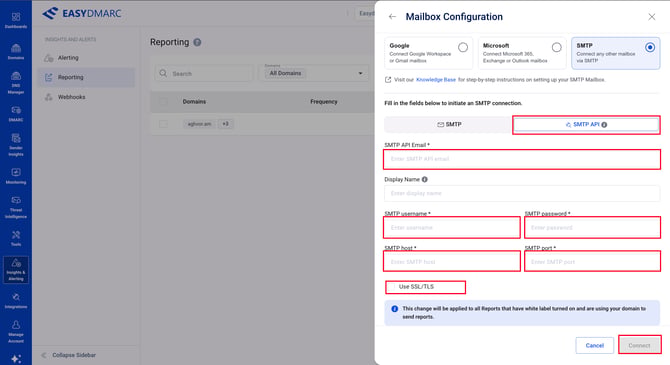Go back using the Mailbox Configuration arrow

coord(392,17)
